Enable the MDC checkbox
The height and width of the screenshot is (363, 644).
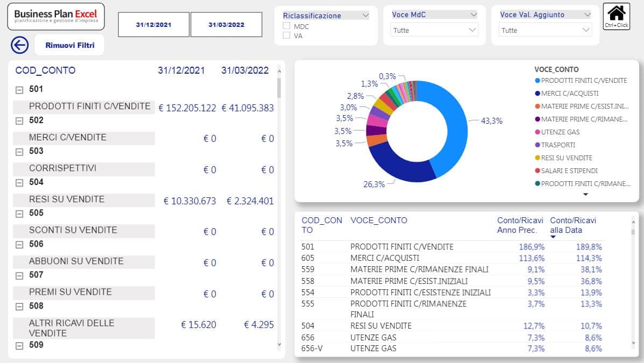287,26
